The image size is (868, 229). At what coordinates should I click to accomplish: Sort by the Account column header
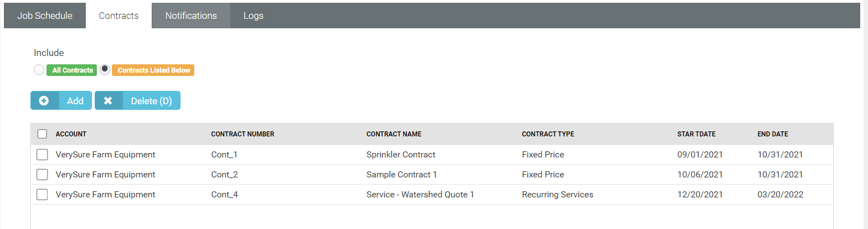[x=71, y=134]
